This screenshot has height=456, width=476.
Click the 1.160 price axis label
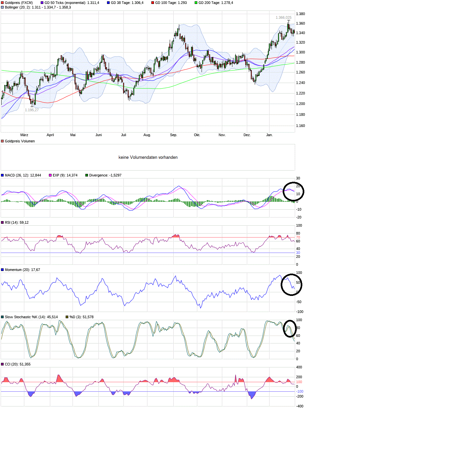300,126
